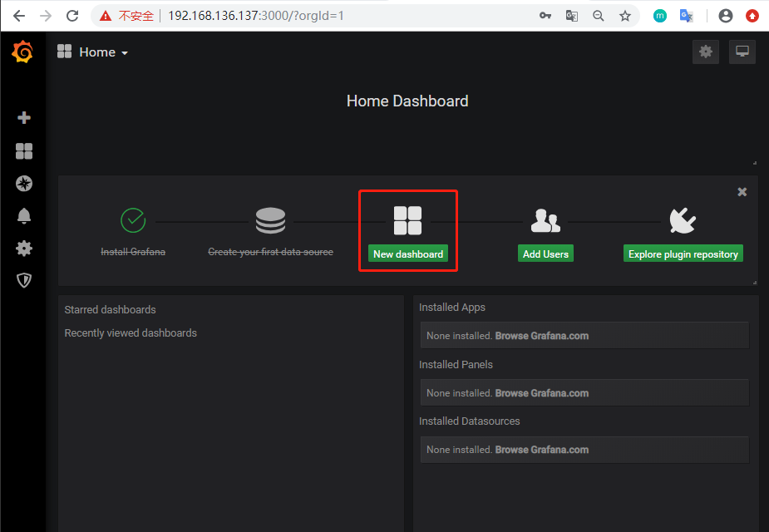This screenshot has height=532, width=769.
Task: Click Installed Apps heading
Action: tap(451, 308)
